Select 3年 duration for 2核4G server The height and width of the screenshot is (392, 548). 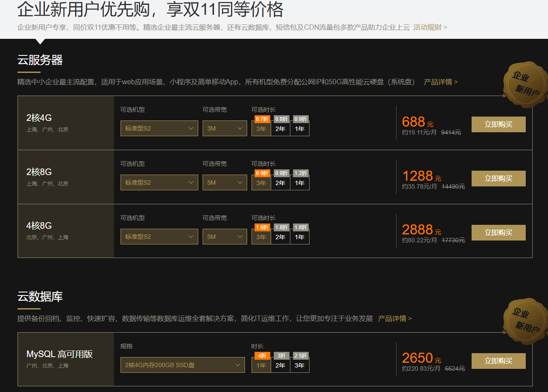261,129
